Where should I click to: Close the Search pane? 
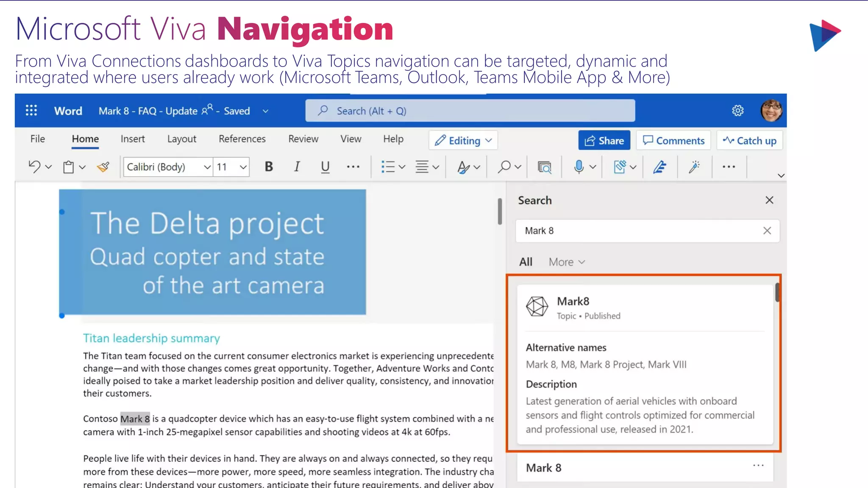[x=769, y=200]
